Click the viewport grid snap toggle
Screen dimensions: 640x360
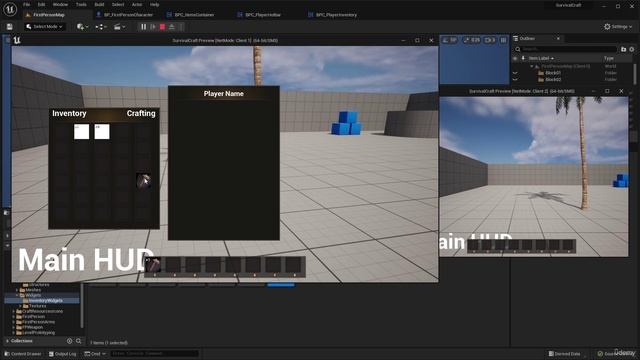[x=450, y=40]
